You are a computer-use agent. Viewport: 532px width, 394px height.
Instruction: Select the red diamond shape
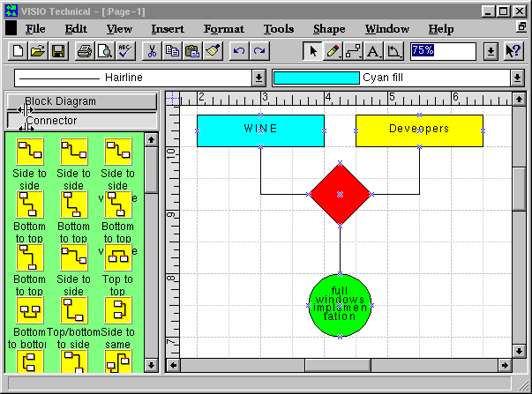pyautogui.click(x=340, y=194)
